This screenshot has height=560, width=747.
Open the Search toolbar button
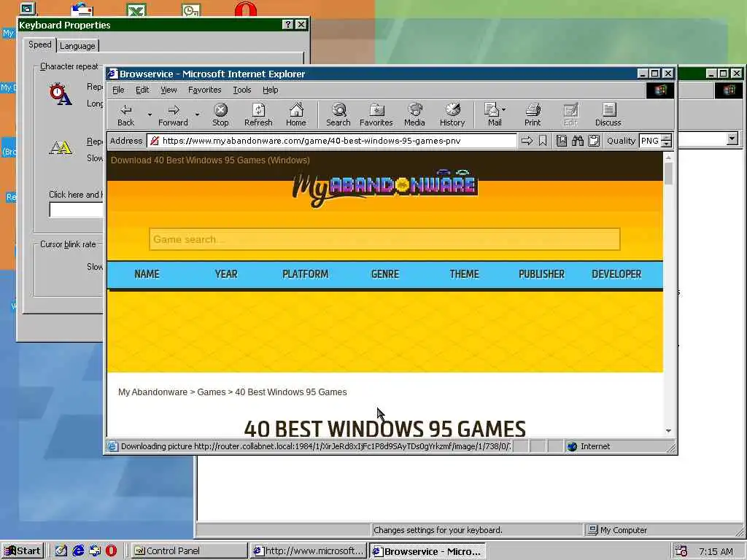pos(338,115)
